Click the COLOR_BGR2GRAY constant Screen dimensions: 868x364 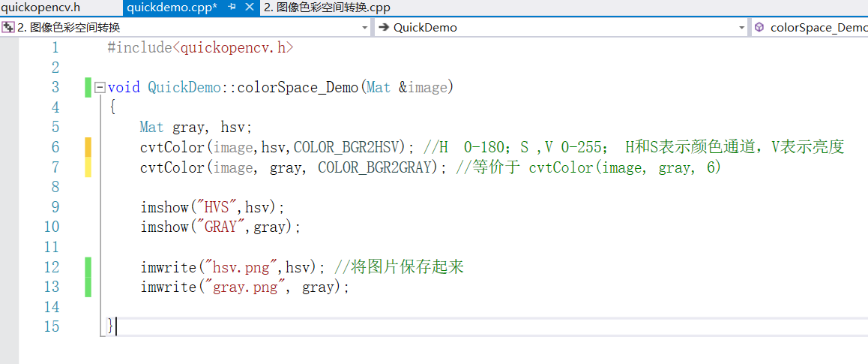(x=374, y=167)
